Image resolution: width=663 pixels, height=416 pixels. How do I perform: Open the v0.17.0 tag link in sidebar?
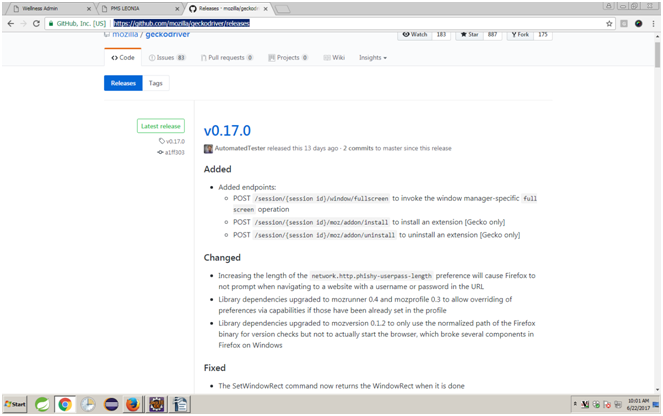(x=172, y=141)
